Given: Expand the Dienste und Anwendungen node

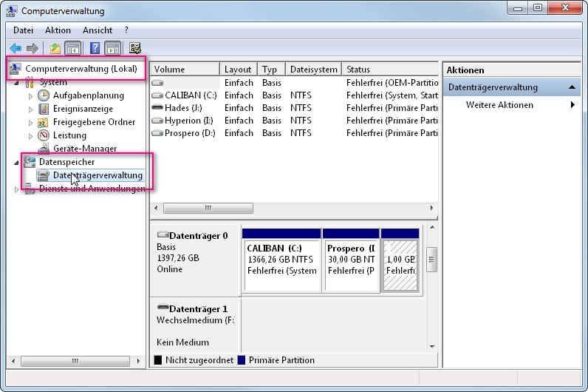Looking at the screenshot, I should (x=17, y=189).
